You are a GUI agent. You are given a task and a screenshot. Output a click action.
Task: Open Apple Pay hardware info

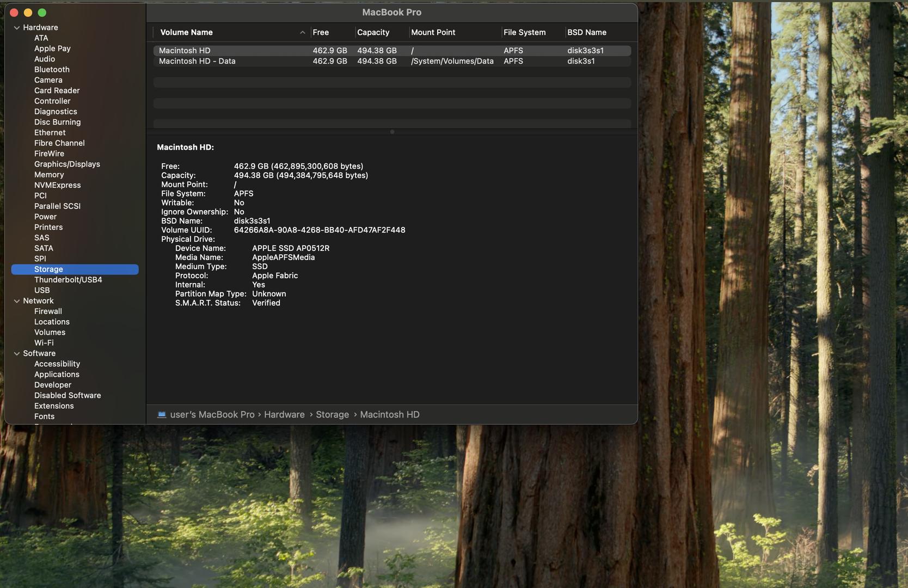tap(52, 48)
